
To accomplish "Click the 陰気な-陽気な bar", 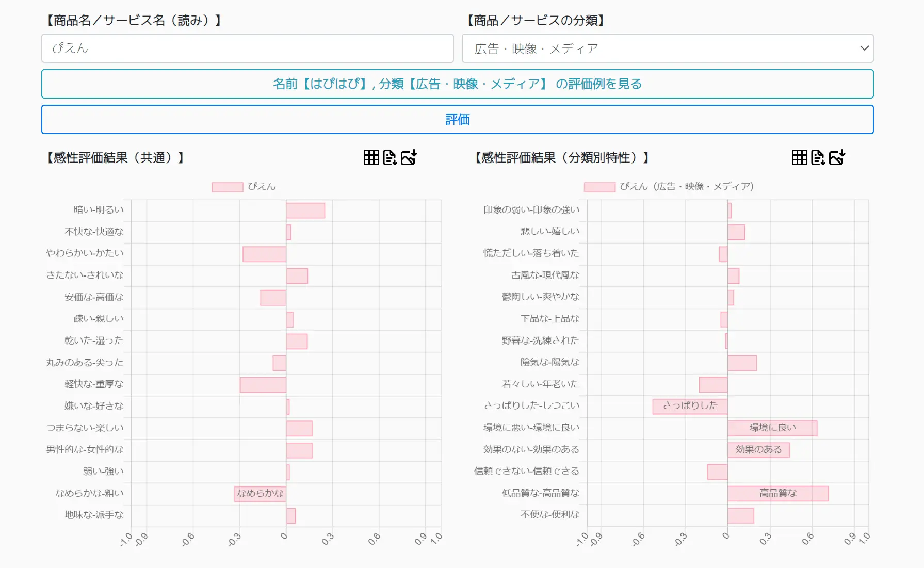I will point(742,363).
